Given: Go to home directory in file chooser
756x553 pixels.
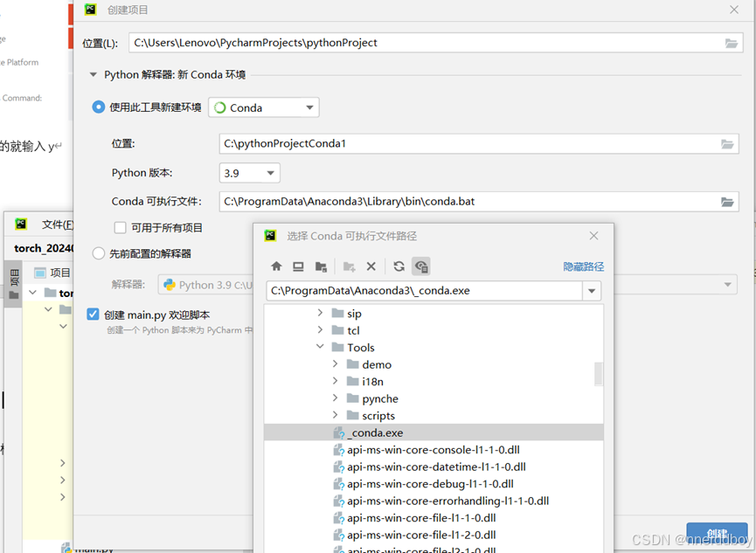Looking at the screenshot, I should (x=276, y=266).
